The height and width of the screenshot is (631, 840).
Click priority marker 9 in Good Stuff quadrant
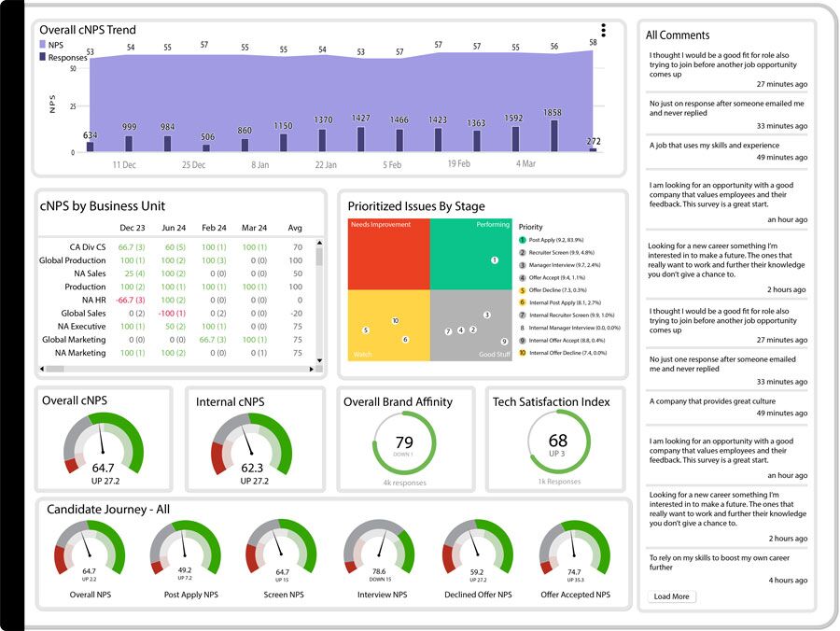click(x=504, y=342)
